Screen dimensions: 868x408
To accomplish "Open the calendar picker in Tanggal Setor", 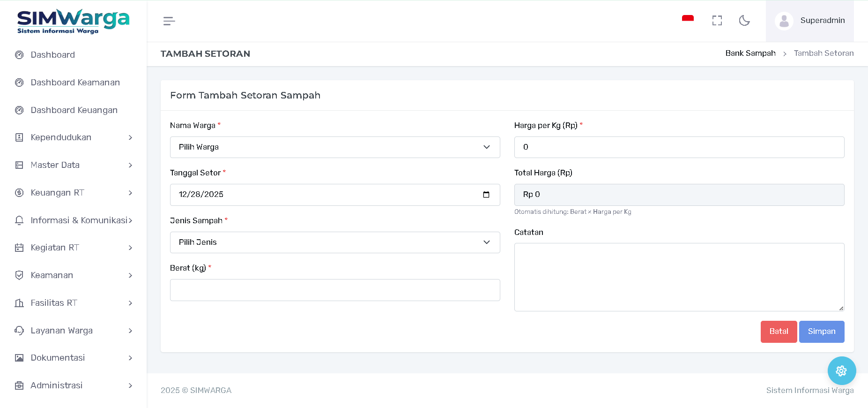I will point(486,195).
